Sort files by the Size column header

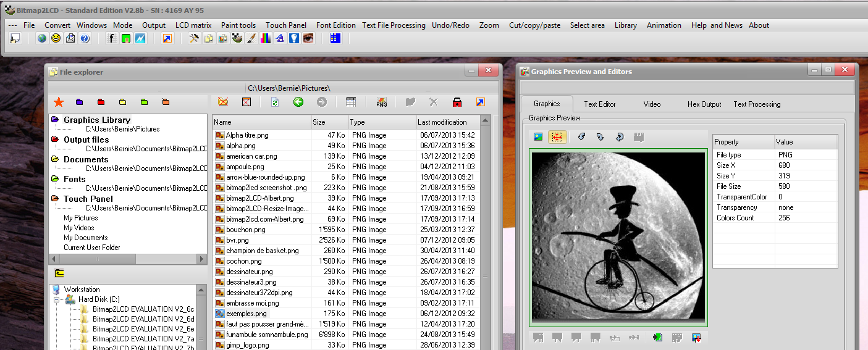point(329,122)
